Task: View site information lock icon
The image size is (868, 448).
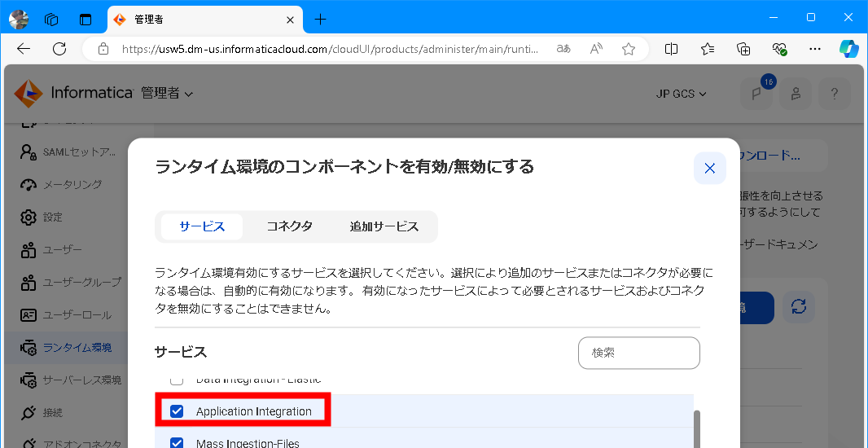Action: 103,50
